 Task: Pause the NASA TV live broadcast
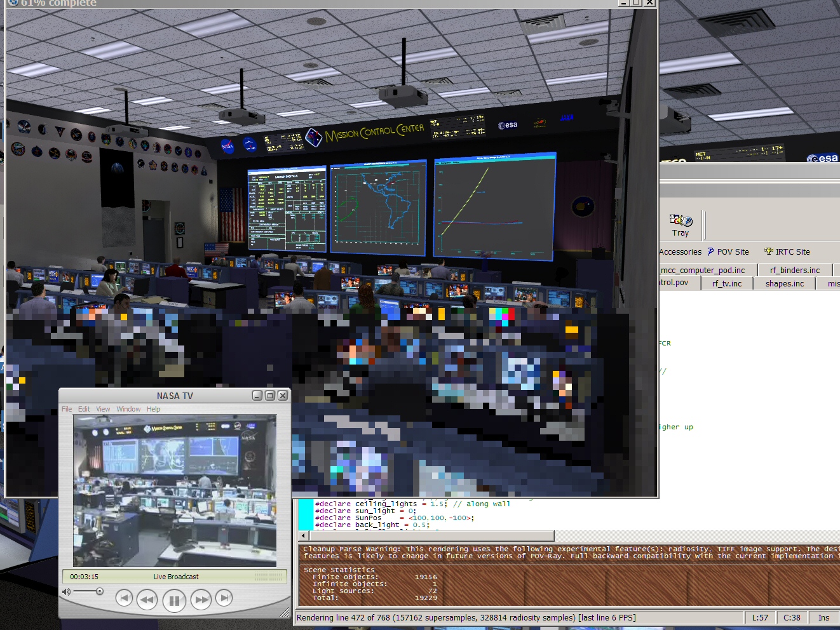(173, 600)
